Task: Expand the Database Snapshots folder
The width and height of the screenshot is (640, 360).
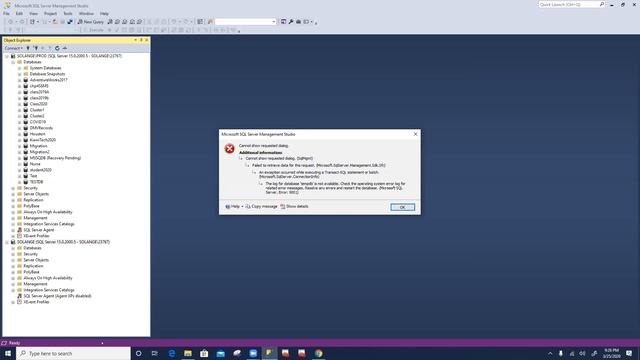Action: 19,74
